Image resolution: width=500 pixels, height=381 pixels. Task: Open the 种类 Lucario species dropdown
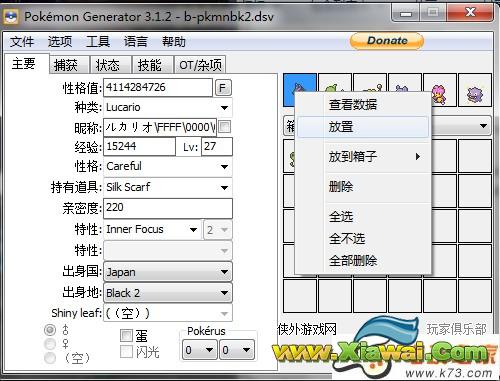(x=168, y=107)
